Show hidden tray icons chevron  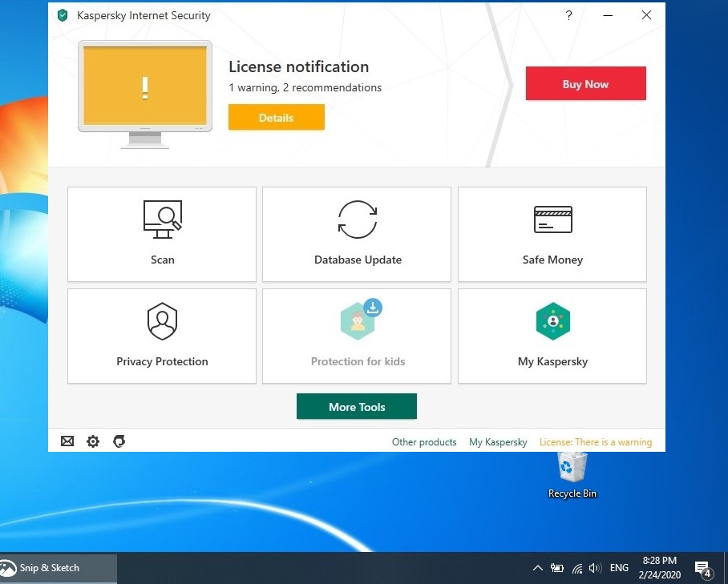537,568
